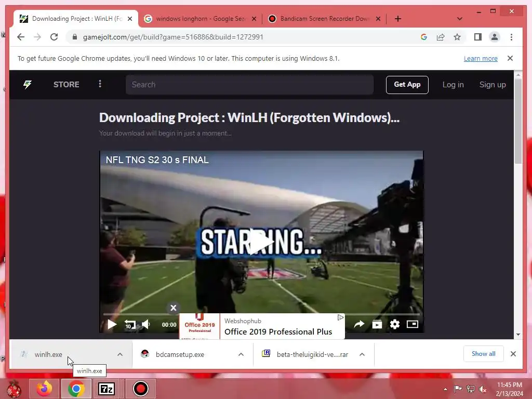532x399 pixels.
Task: Open the Office 2019 Professional Plus ad
Action: click(262, 326)
